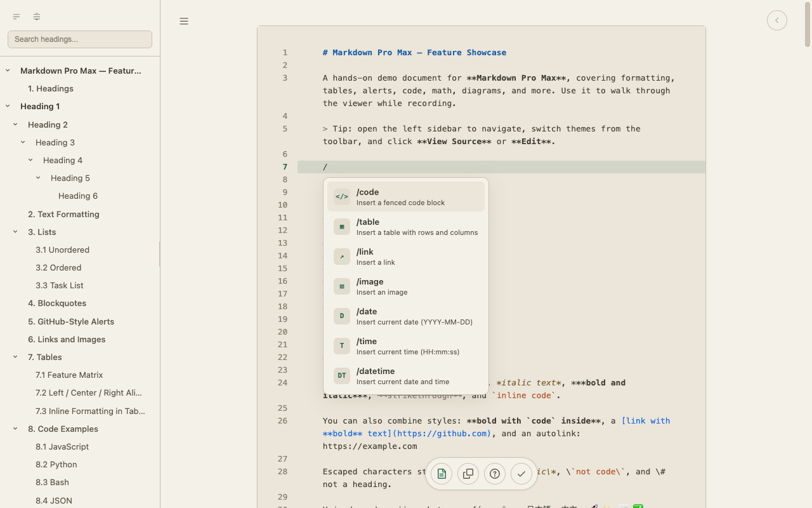This screenshot has width=812, height=508.
Task: Collapse the 7. Tables section chevron
Action: (x=15, y=357)
